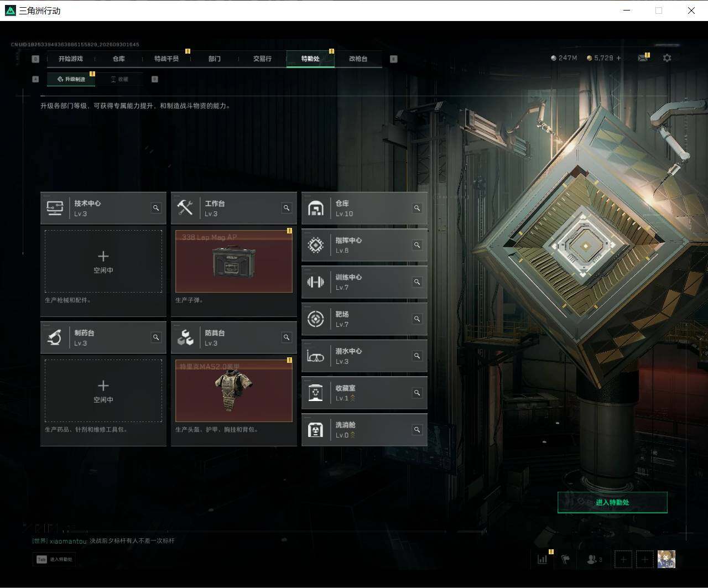Open the 特里克MAS2.0装甲 production item
Viewport: 708px width, 588px height.
click(x=234, y=391)
